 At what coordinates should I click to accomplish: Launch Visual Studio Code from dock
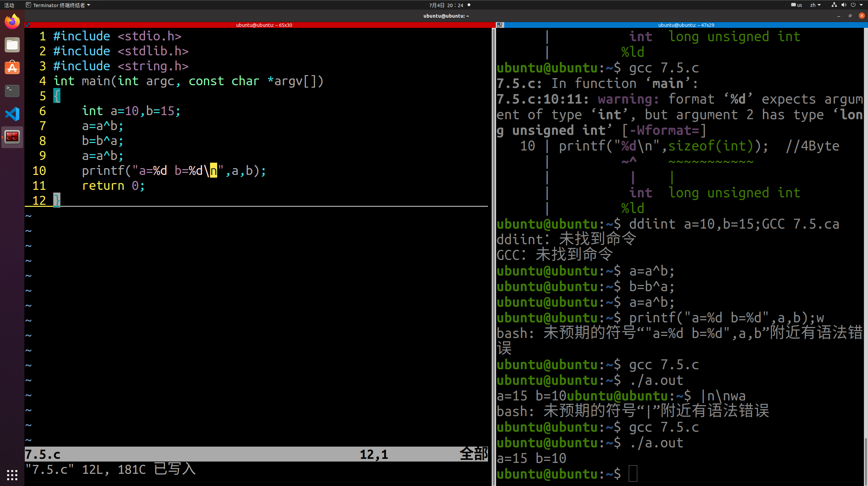tap(12, 114)
